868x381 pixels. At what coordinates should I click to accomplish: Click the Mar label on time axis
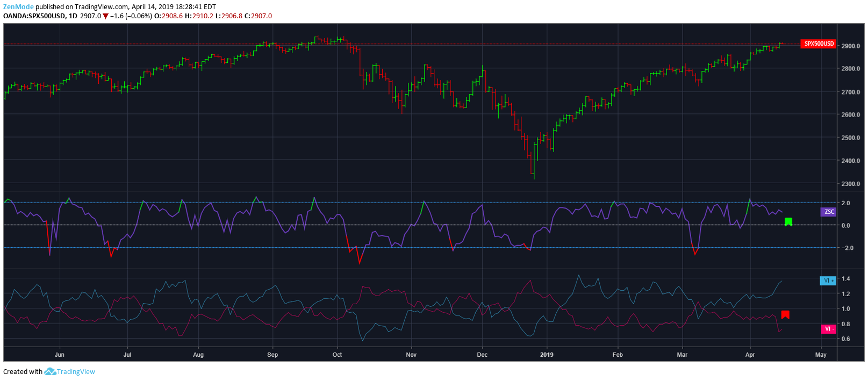pos(683,355)
